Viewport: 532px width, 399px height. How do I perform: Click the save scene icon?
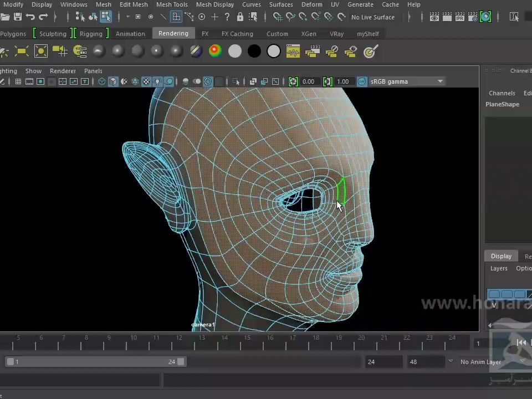pyautogui.click(x=17, y=17)
